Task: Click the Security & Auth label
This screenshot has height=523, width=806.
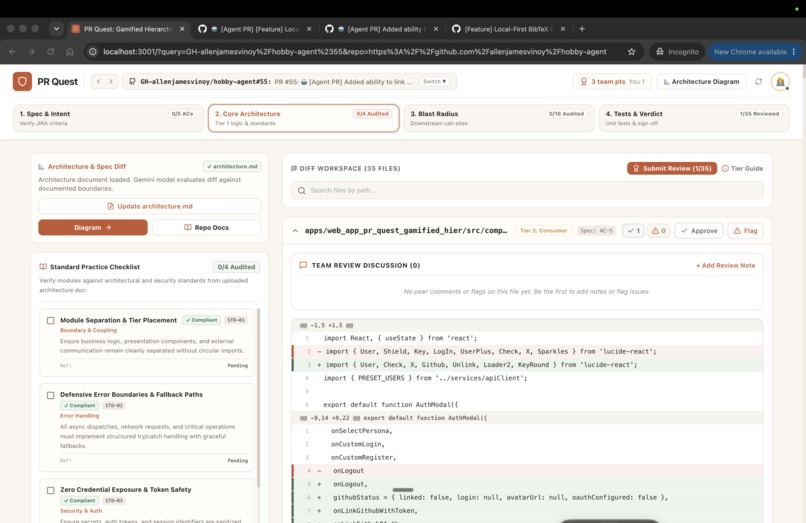Action: coord(81,511)
